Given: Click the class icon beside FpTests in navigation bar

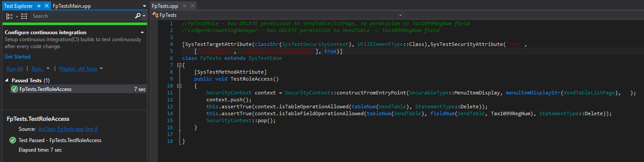Looking at the screenshot, I should [155, 15].
